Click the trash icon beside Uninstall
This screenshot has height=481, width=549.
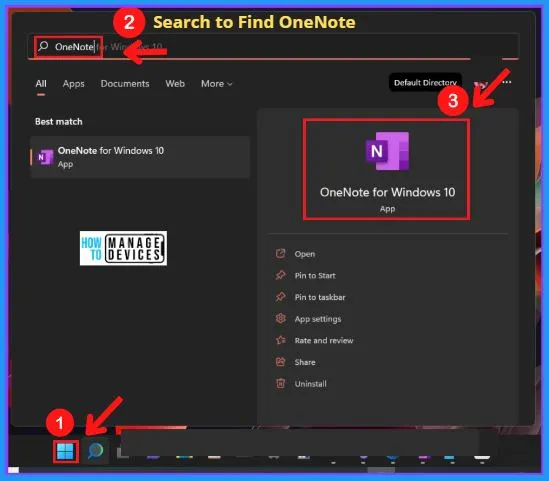[x=280, y=383]
